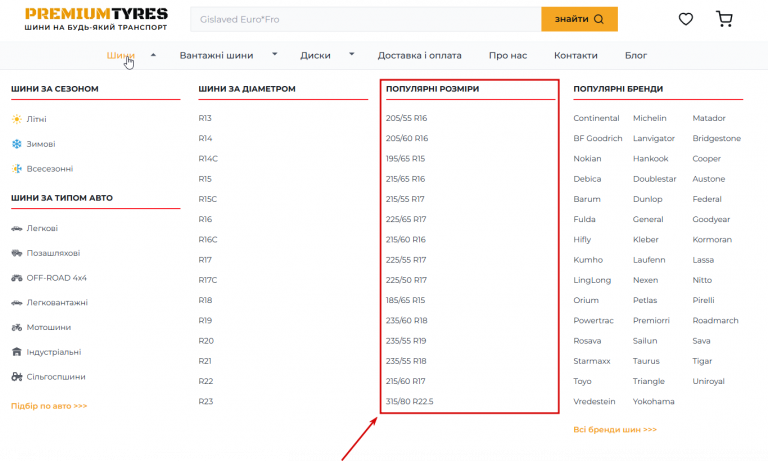The image size is (768, 461).
Task: Click the Знайти search button
Action: (x=579, y=19)
